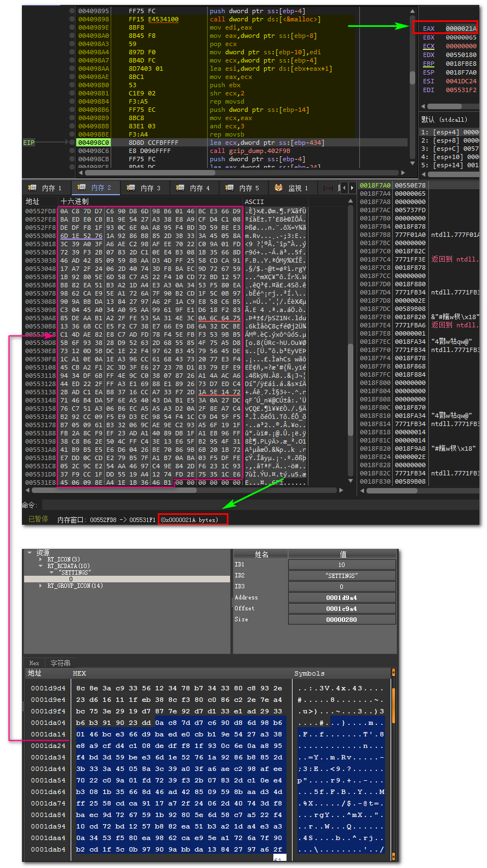
Task: Expand the RT_ICON(3) resource node
Action: point(41,559)
